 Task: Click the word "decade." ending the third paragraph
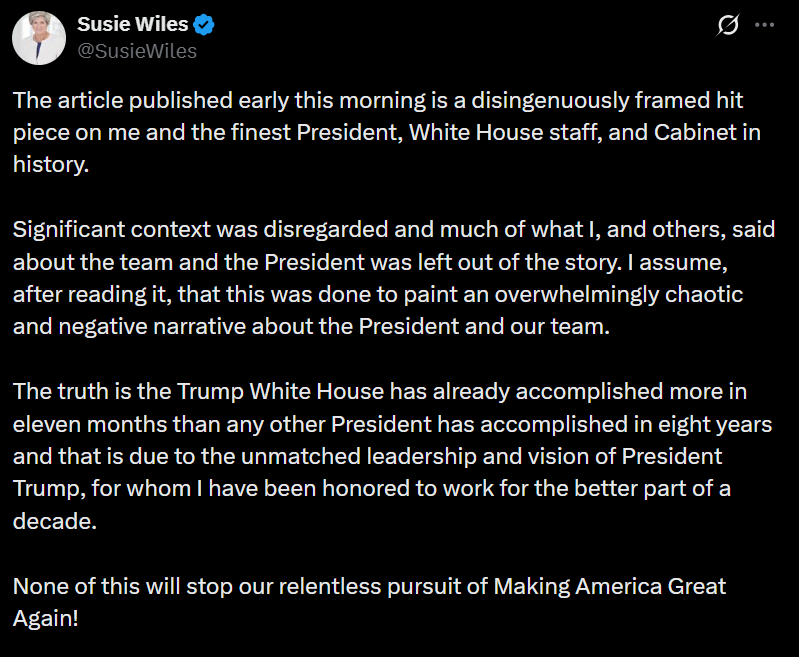(x=55, y=521)
